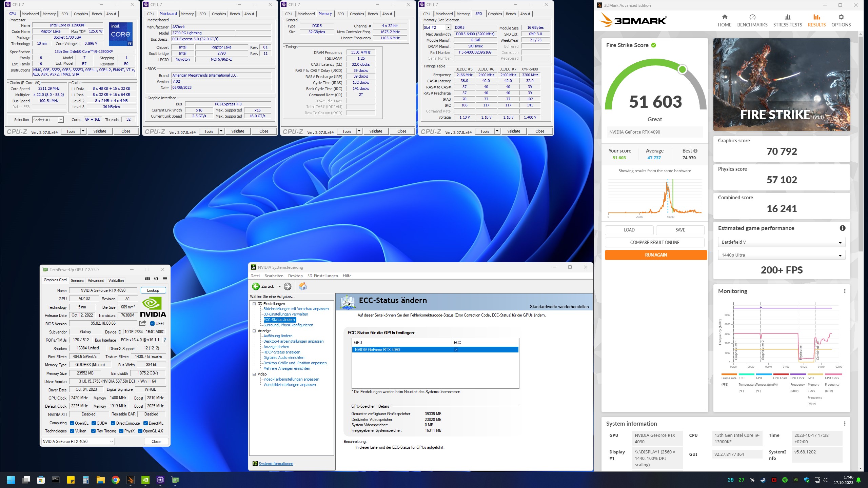Collapse the Anzeige tree node
This screenshot has width=868, height=488.
pyautogui.click(x=254, y=331)
